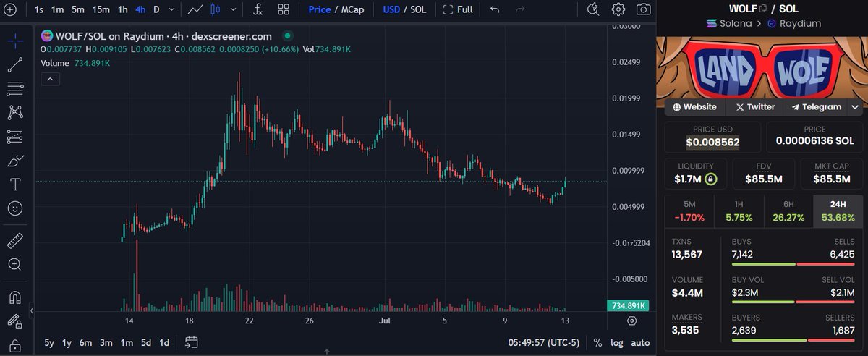Select line chart style icon
The width and height of the screenshot is (868, 356).
194,9
